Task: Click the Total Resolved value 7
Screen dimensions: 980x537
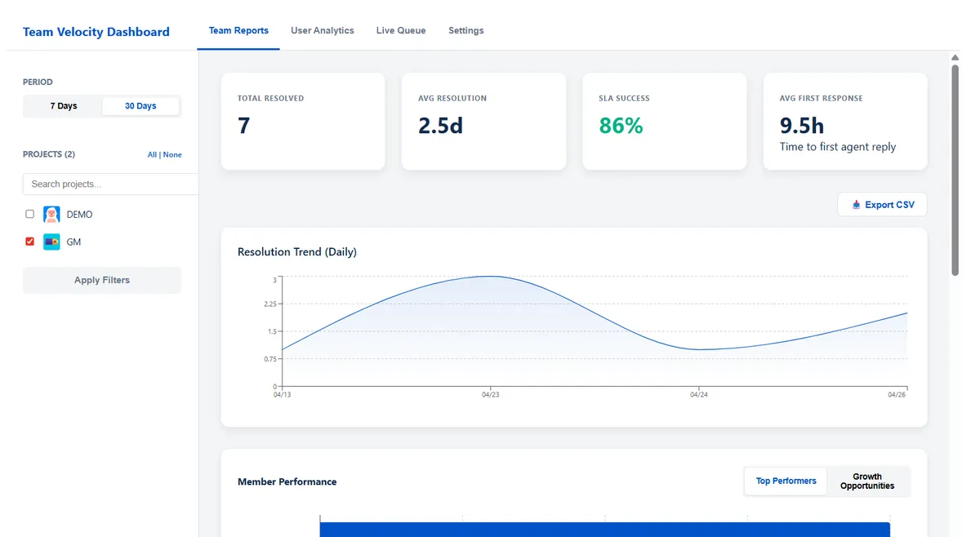Action: [243, 126]
